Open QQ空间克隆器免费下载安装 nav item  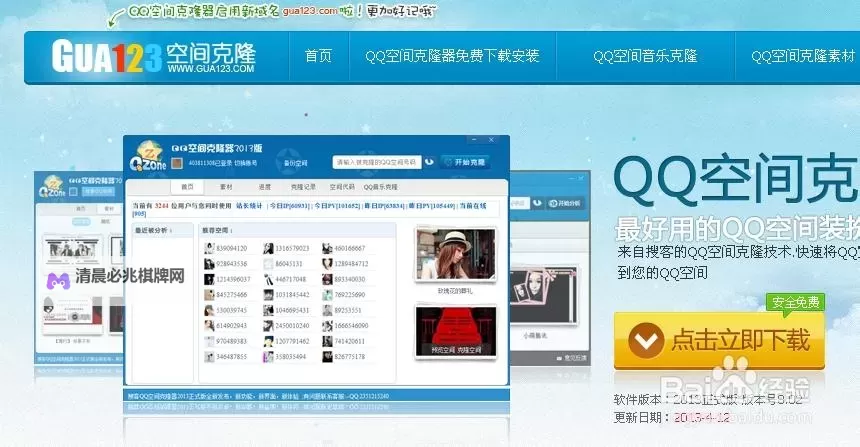(452, 56)
